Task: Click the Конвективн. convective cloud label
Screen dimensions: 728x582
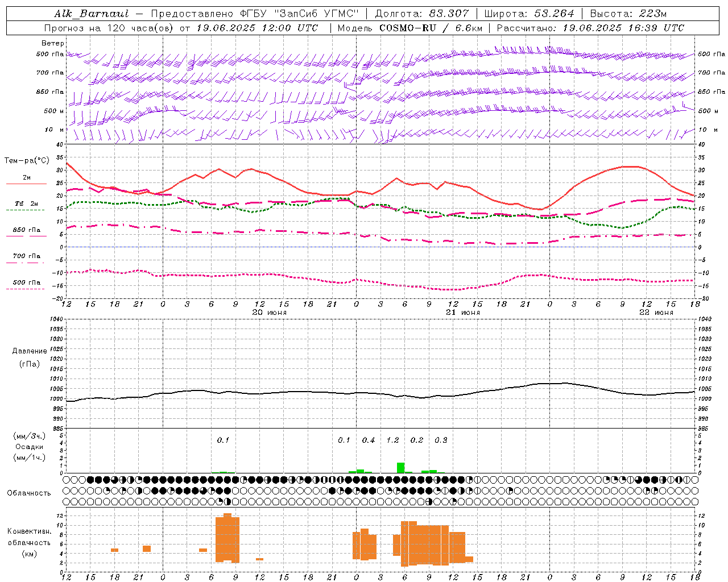Action: [30, 531]
